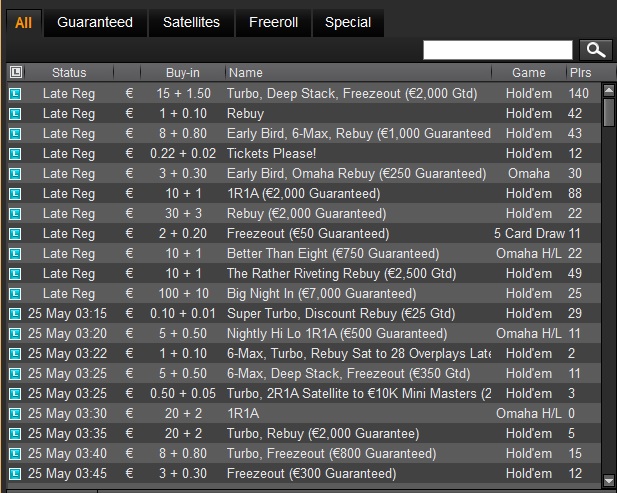Image resolution: width=617 pixels, height=493 pixels.
Task: Select 'Turbo, 2R1A Satellite to €10K Mini Masters'
Action: coord(358,393)
